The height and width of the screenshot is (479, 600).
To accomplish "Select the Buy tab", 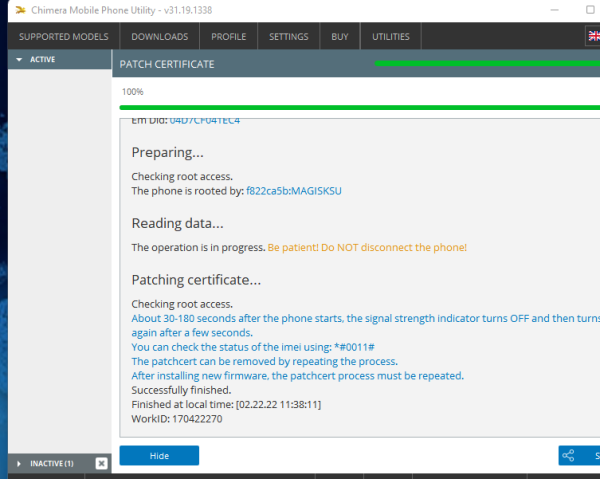I will [340, 36].
